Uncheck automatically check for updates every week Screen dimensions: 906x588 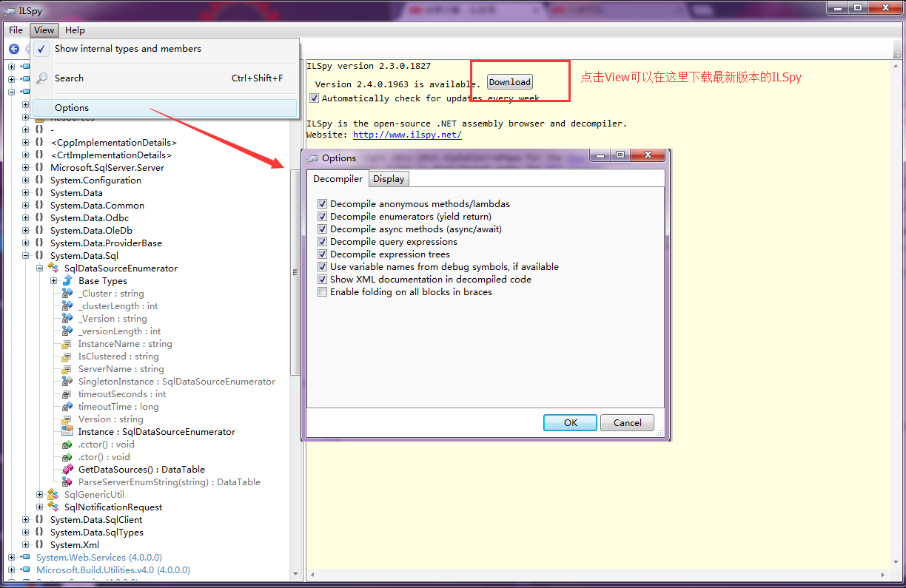coord(315,98)
